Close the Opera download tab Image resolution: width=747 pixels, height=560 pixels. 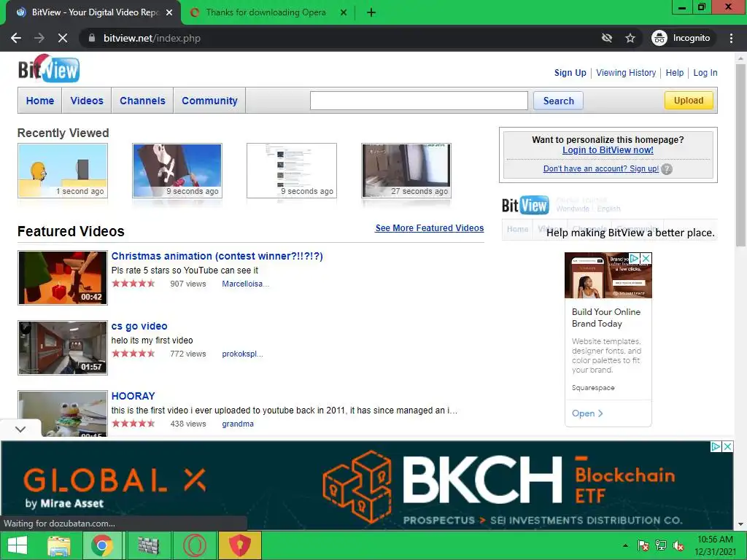(344, 12)
